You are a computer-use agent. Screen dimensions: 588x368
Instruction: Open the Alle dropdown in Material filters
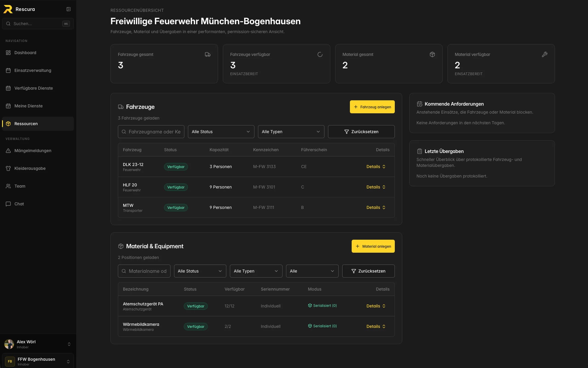(312, 271)
